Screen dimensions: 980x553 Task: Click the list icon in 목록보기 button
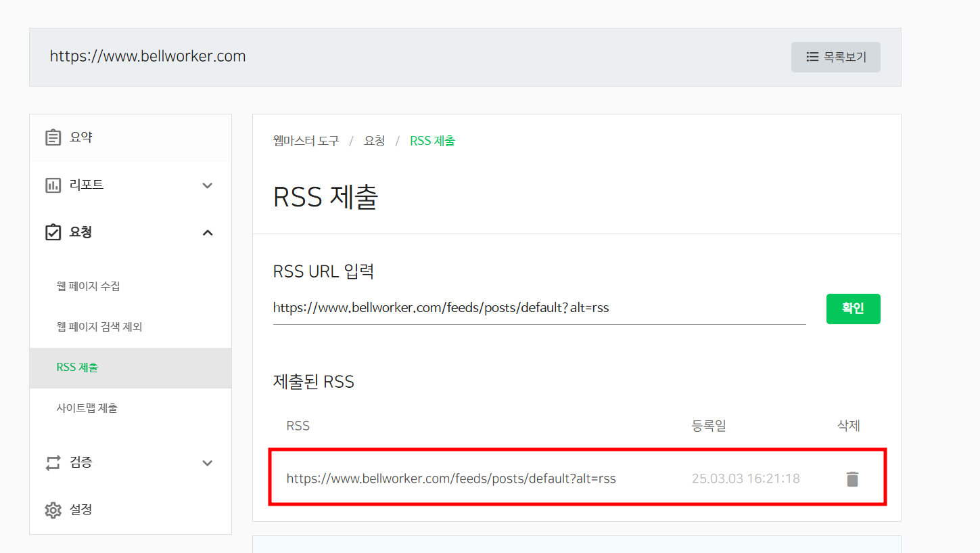click(812, 57)
